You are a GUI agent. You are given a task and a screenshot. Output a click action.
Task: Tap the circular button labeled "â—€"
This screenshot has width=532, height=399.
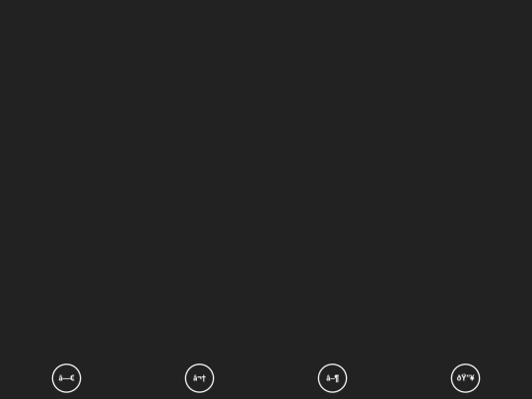67,378
